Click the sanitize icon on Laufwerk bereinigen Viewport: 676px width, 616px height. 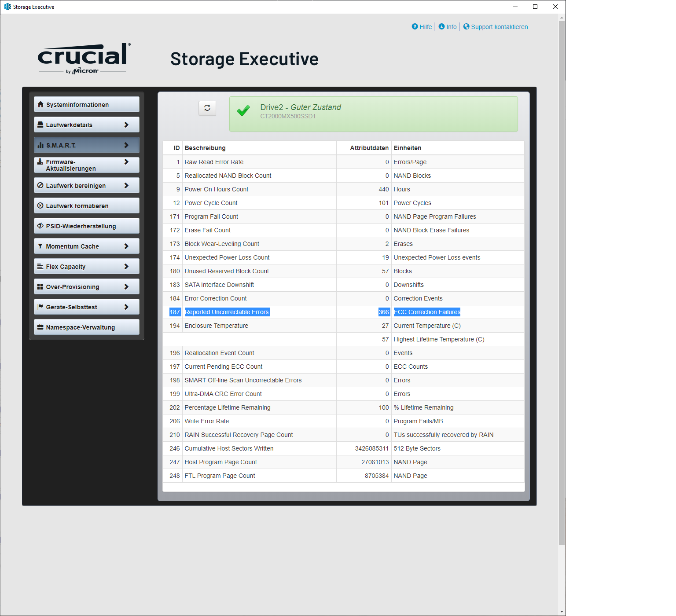point(41,185)
